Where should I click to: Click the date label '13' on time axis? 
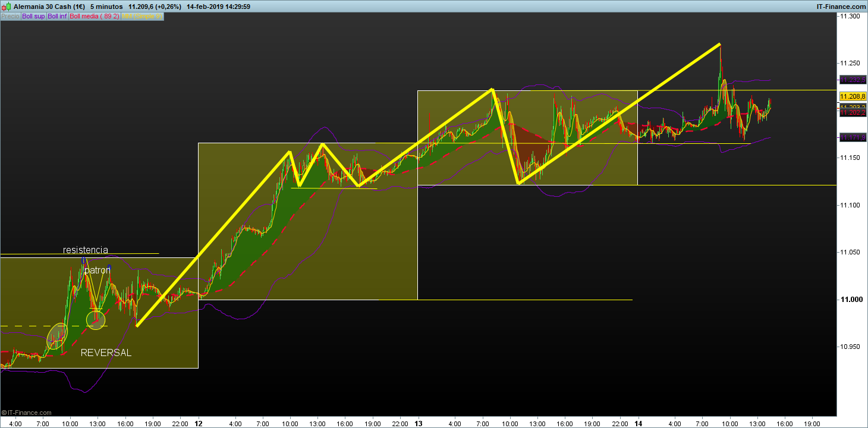pos(418,424)
